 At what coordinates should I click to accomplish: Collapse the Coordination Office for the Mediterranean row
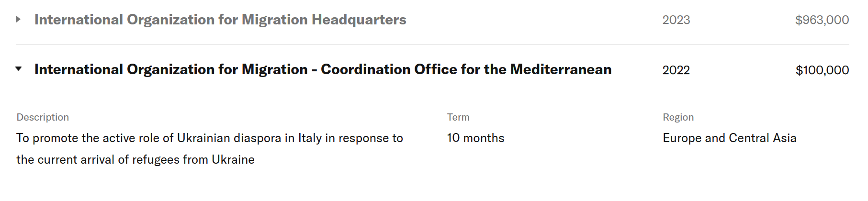(18, 69)
